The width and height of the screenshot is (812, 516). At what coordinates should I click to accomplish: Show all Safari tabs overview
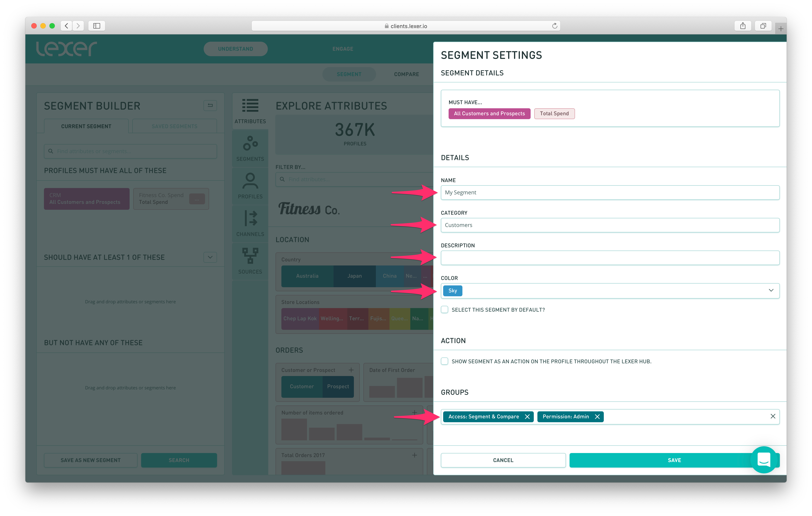763,26
